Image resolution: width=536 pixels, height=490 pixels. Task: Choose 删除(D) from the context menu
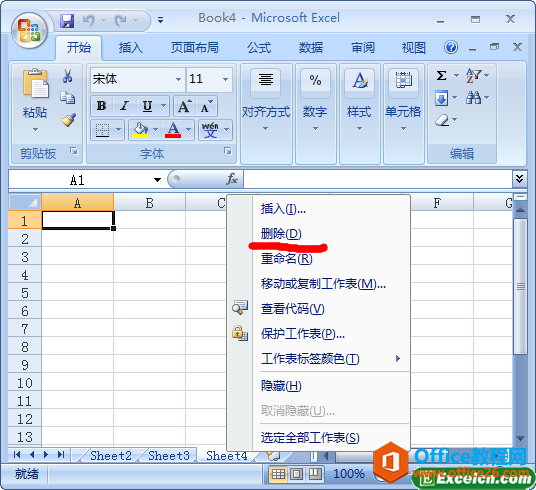pyautogui.click(x=319, y=234)
